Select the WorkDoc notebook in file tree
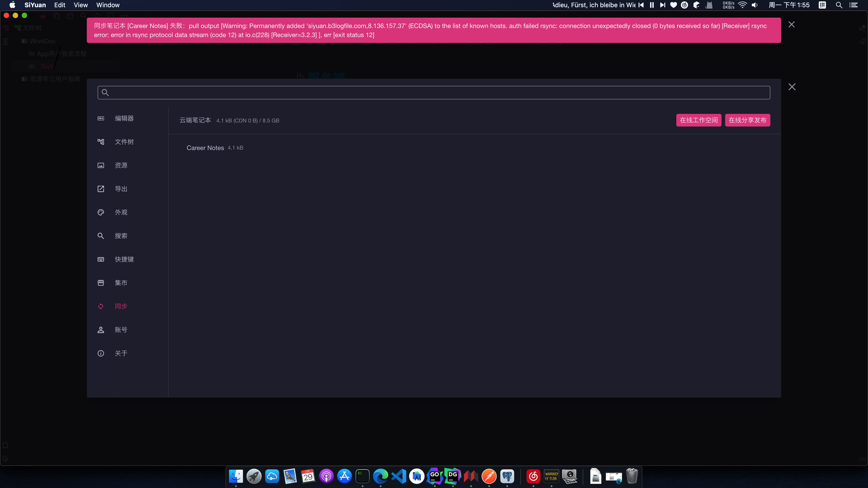This screenshot has width=868, height=488. pyautogui.click(x=42, y=41)
